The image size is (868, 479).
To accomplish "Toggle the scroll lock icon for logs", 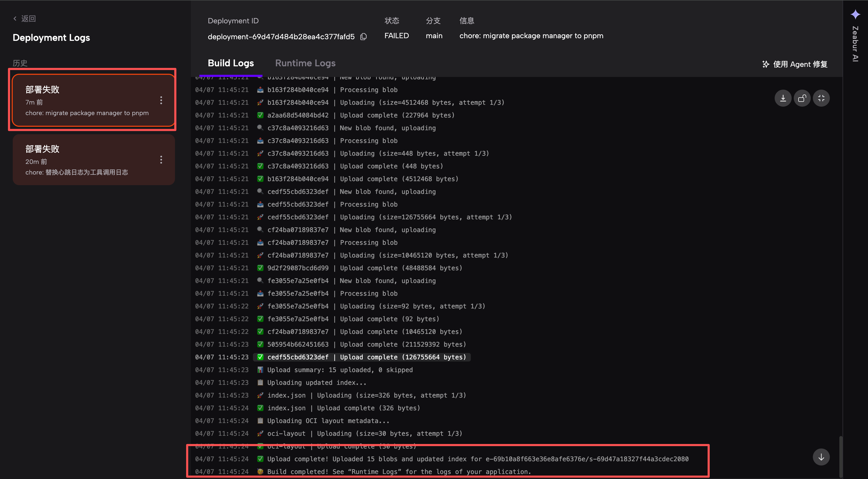I will 802,98.
